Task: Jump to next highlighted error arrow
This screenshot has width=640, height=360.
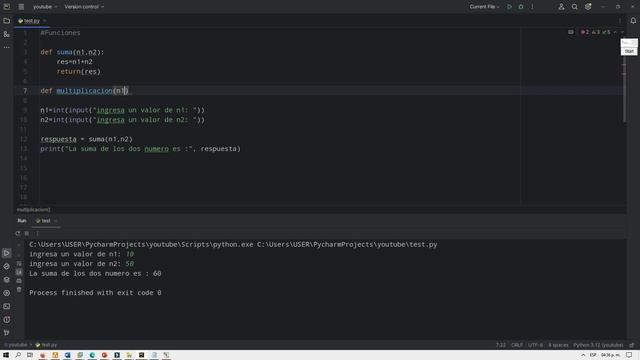Action: pyautogui.click(x=622, y=32)
